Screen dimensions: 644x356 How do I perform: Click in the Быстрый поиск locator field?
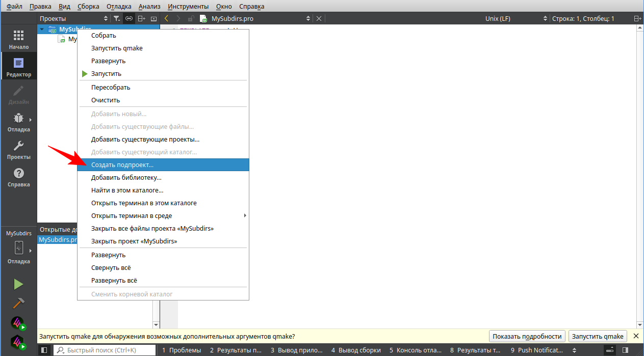(105, 350)
